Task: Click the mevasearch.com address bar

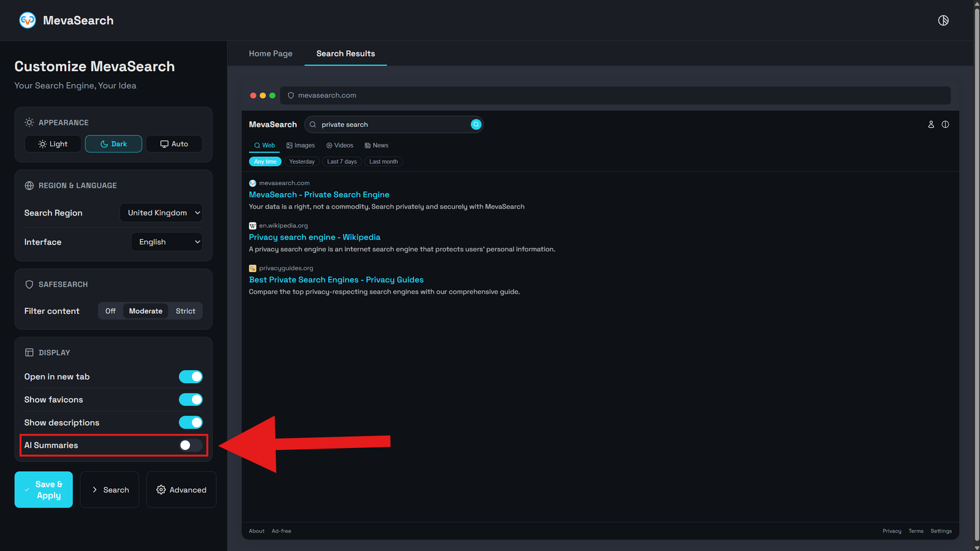Action: click(x=616, y=96)
